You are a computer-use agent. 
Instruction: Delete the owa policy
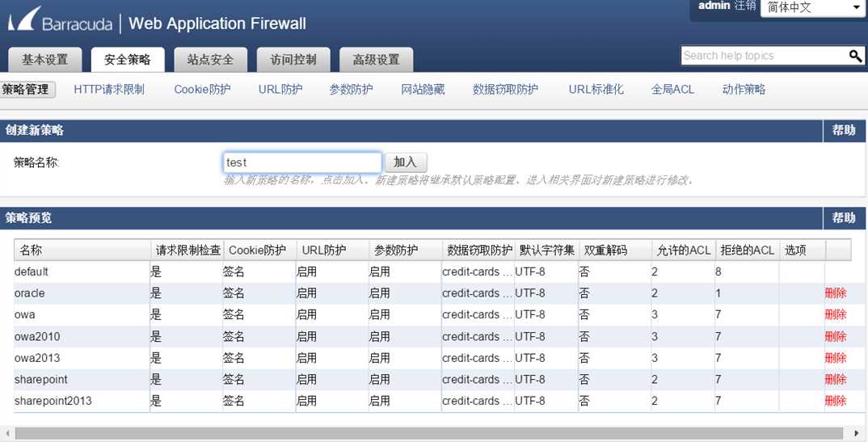pyautogui.click(x=836, y=315)
